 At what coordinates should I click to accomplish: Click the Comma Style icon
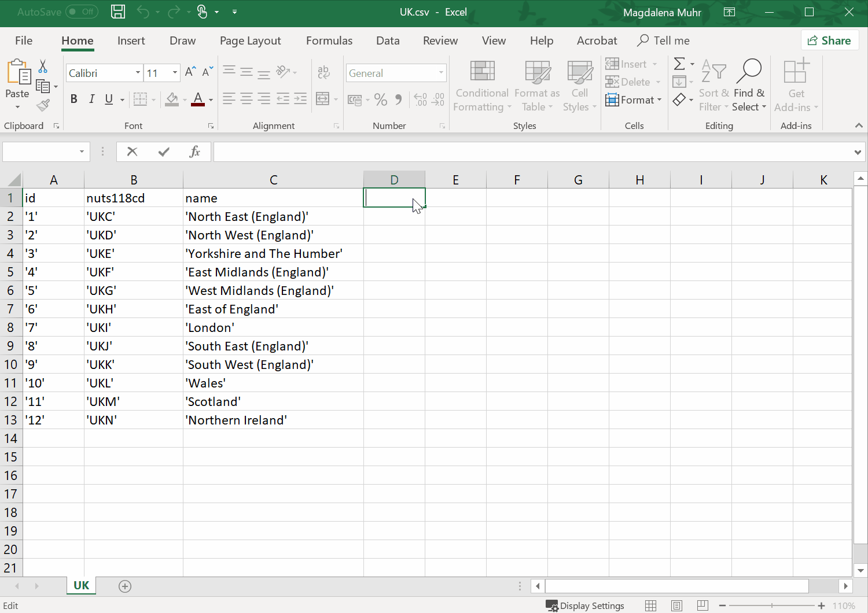click(x=398, y=99)
